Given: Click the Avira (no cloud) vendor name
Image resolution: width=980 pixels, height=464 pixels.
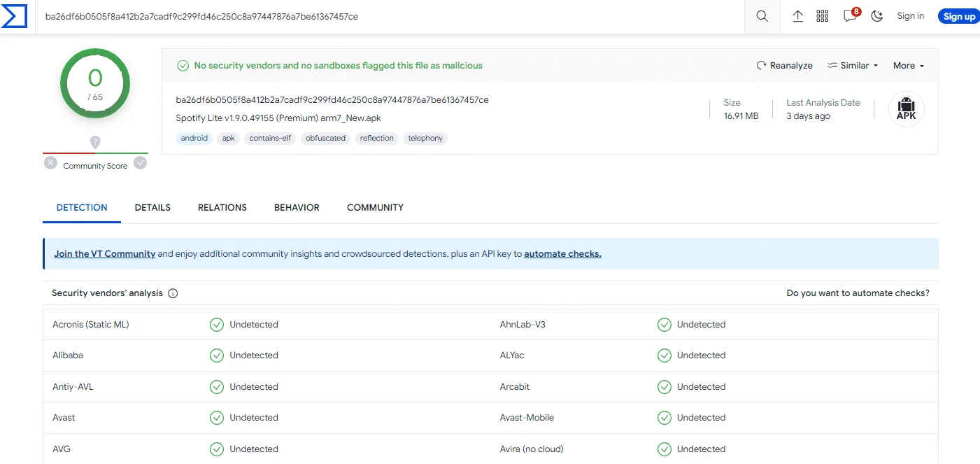Looking at the screenshot, I should pyautogui.click(x=532, y=449).
